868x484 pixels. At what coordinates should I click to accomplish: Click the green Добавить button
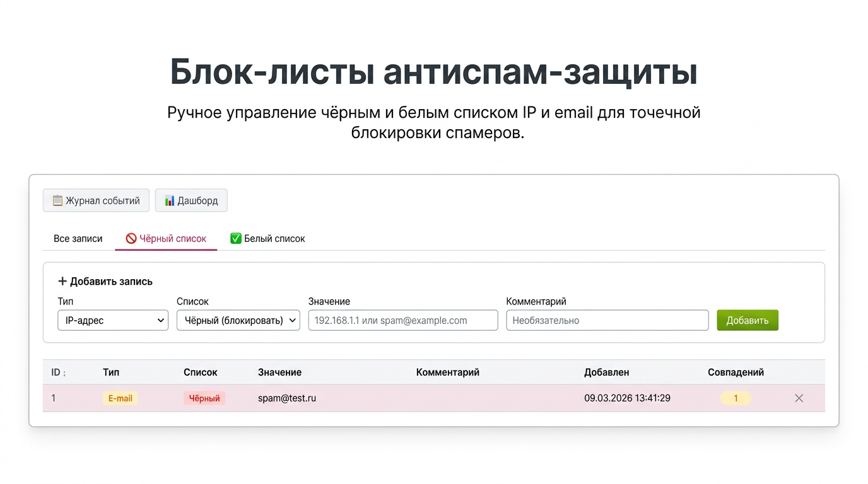[747, 320]
